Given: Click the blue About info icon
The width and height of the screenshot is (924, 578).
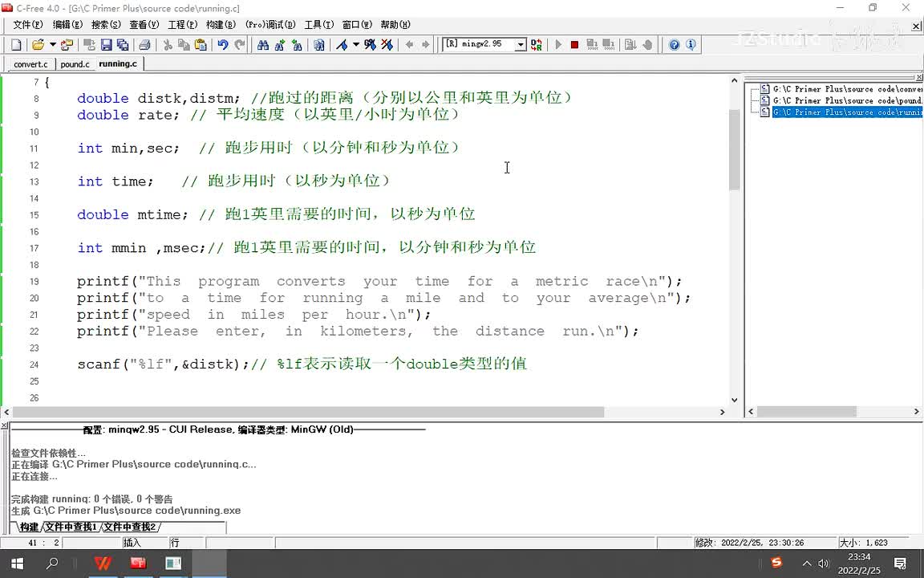Looking at the screenshot, I should coord(691,45).
